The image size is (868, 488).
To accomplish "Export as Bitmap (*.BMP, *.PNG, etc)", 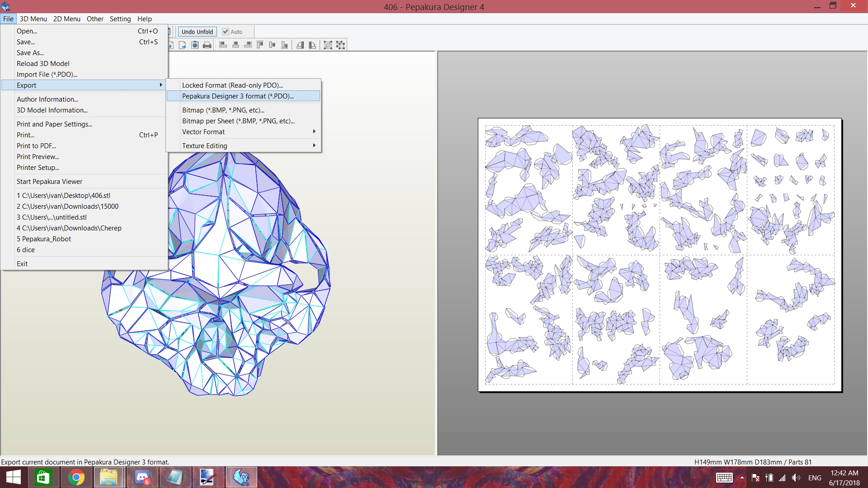I will click(x=244, y=110).
